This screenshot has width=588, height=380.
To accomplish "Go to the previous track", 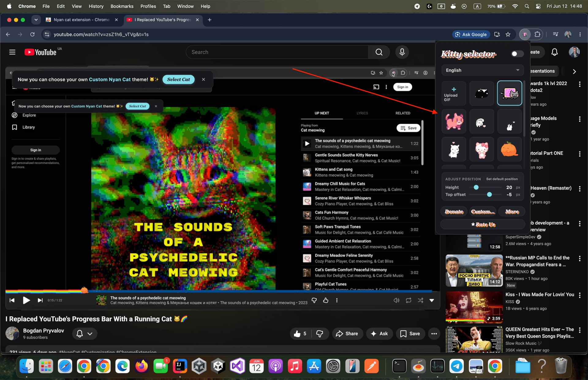I will [12, 300].
